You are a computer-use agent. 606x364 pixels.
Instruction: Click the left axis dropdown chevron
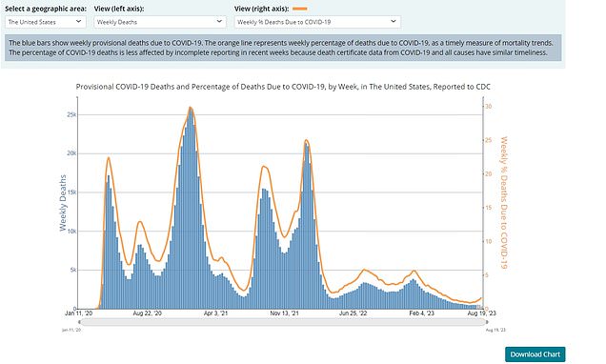(219, 22)
